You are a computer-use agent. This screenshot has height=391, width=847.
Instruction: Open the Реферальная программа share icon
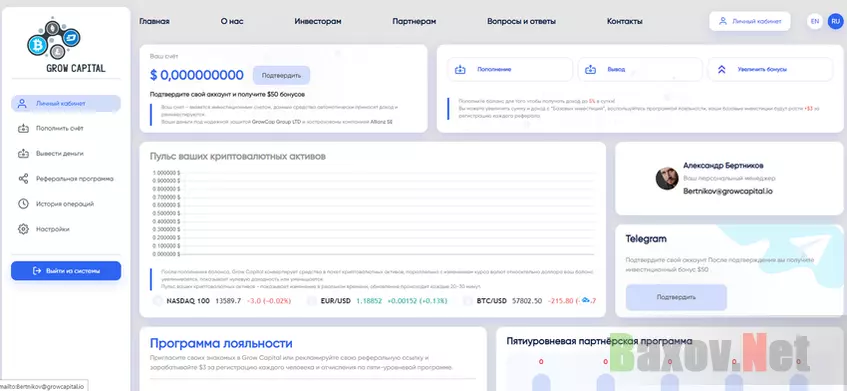coord(23,179)
